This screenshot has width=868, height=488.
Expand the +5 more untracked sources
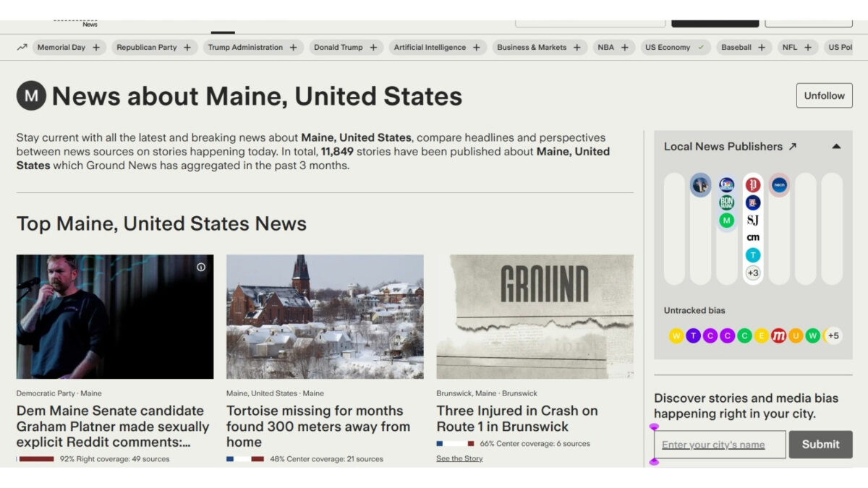(x=833, y=335)
